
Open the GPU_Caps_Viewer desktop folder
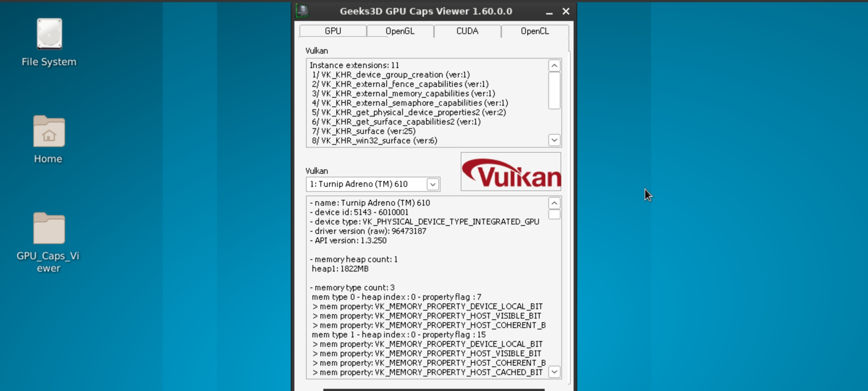[x=48, y=228]
